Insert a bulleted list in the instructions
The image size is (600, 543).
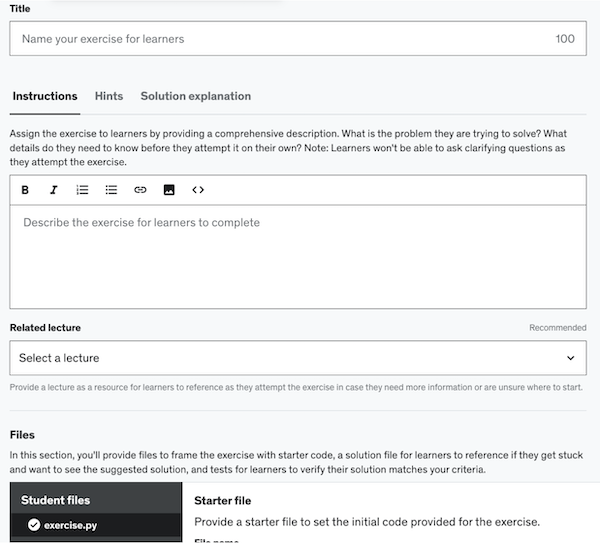[112, 190]
